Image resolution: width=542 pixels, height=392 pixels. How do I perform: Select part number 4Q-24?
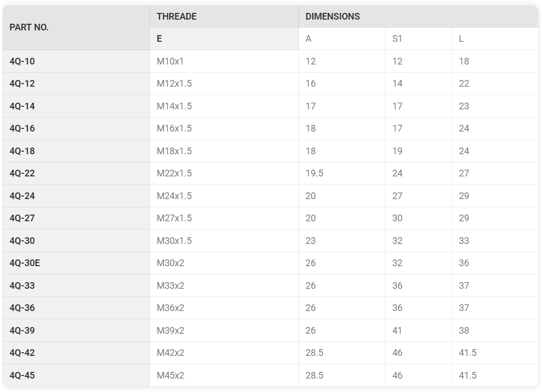(22, 196)
